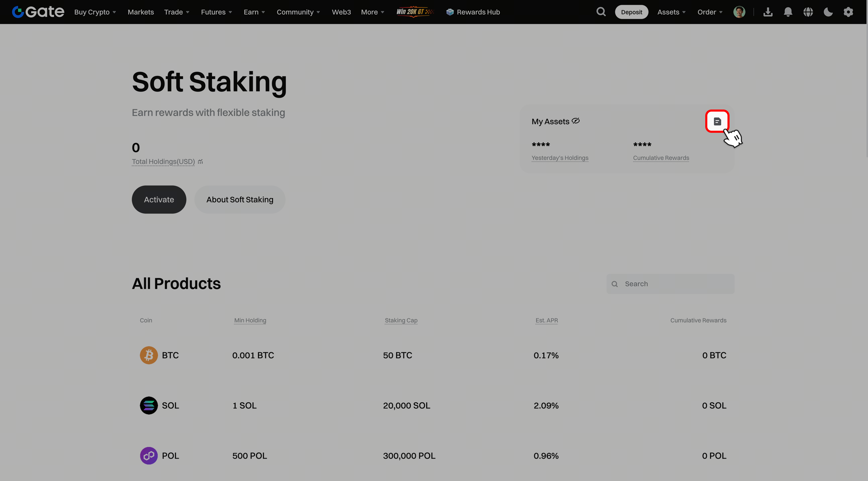Open the Markets menu item
Image resolution: width=868 pixels, height=481 pixels.
141,12
